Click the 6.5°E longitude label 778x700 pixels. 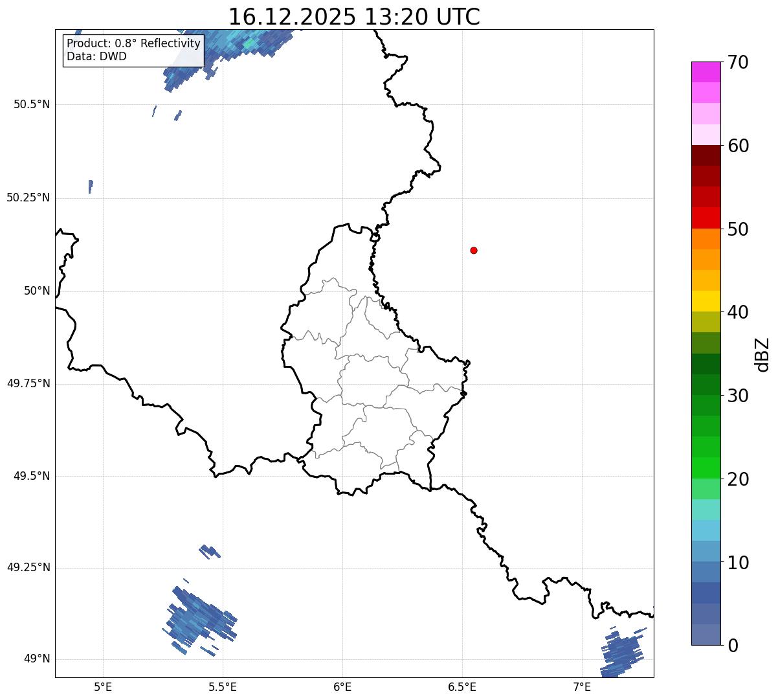(462, 686)
